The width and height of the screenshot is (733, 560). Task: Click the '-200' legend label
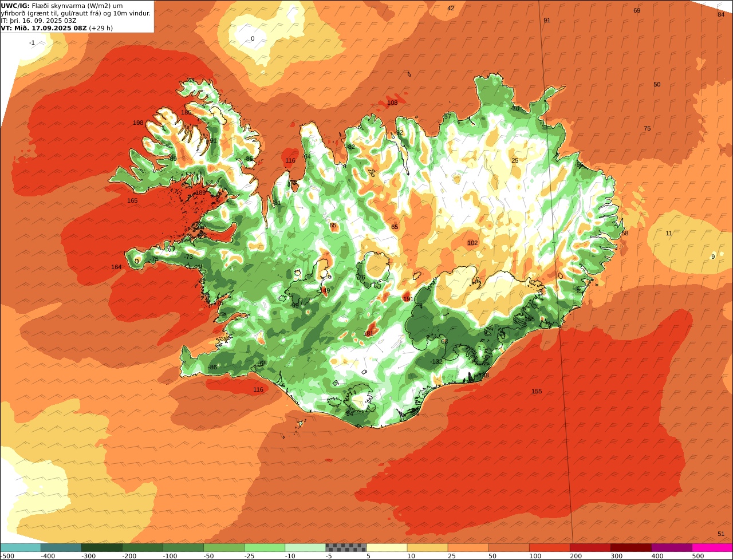[129, 556]
